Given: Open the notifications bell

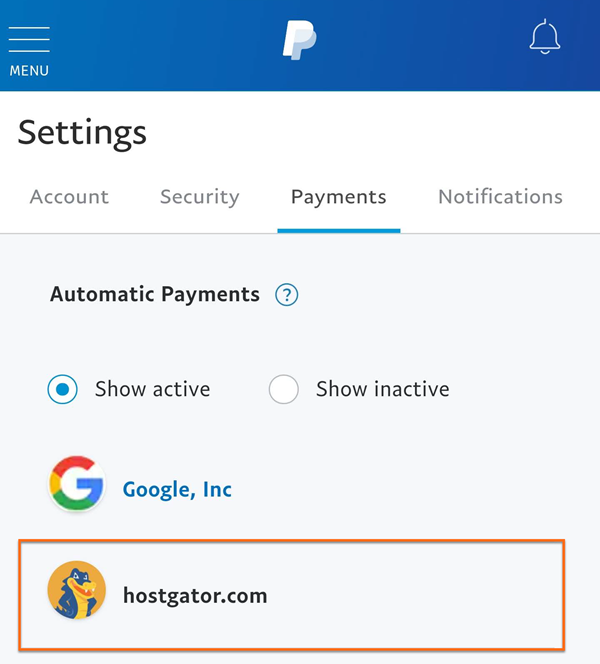Looking at the screenshot, I should click(545, 37).
